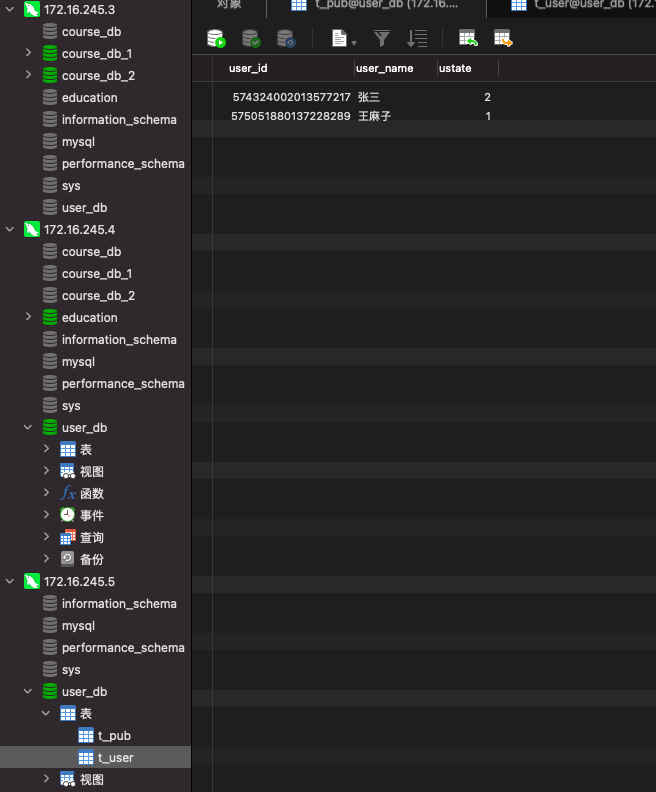Select user_db under 172.16.245.3
This screenshot has height=792, width=656.
coord(84,208)
